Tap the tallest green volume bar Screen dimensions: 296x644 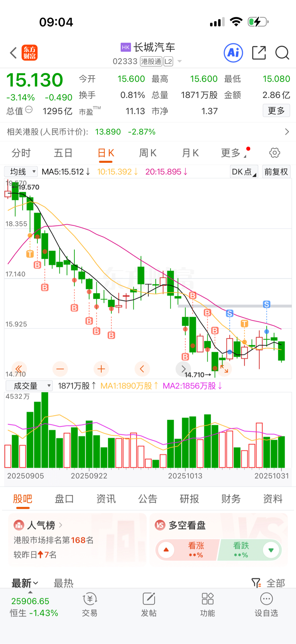tap(45, 430)
